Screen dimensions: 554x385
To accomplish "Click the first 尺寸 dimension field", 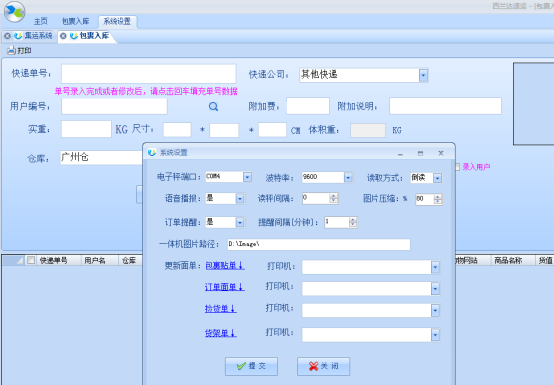I will pos(177,130).
